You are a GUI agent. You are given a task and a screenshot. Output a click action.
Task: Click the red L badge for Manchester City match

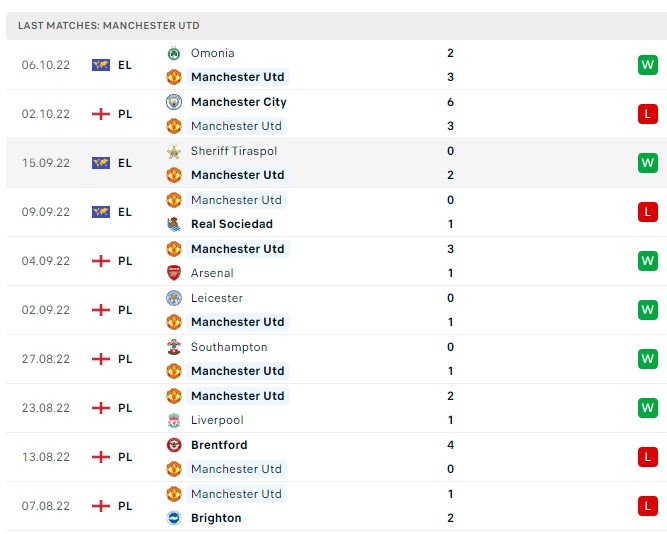(x=647, y=114)
